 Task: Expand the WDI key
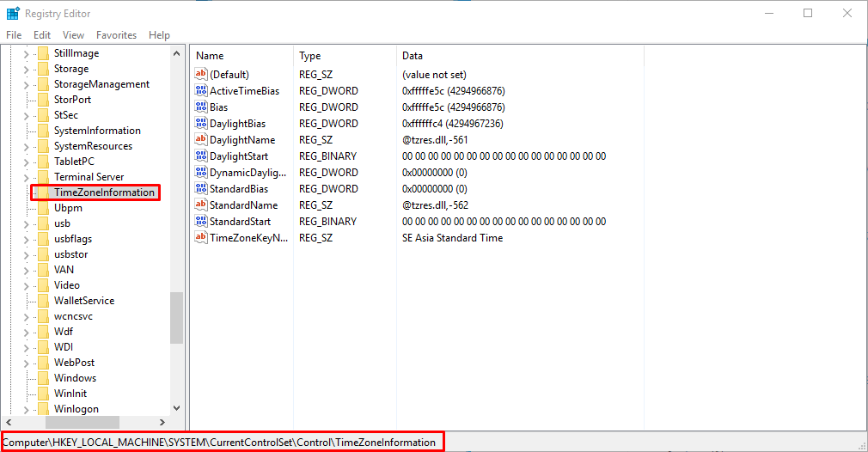pyautogui.click(x=26, y=348)
